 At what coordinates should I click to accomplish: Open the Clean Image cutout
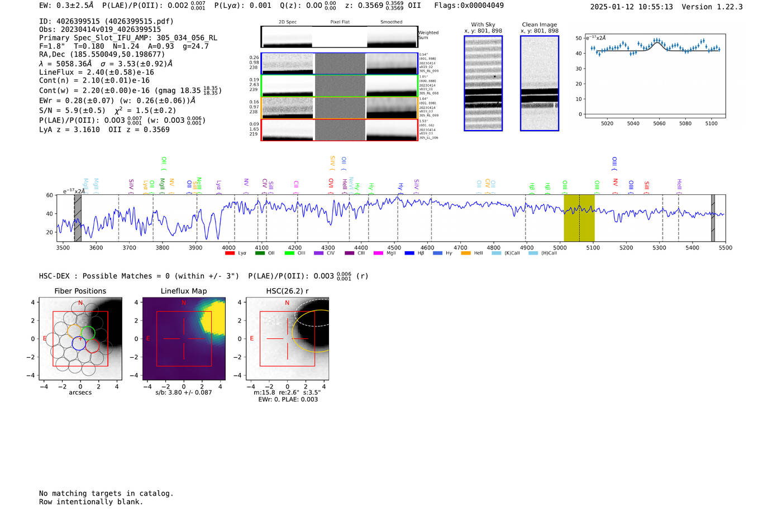540,83
